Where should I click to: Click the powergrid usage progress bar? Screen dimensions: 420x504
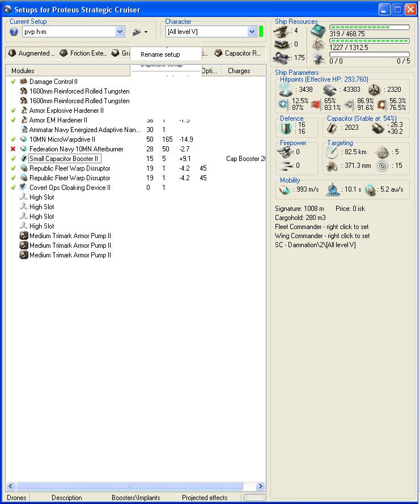pyautogui.click(x=370, y=41)
